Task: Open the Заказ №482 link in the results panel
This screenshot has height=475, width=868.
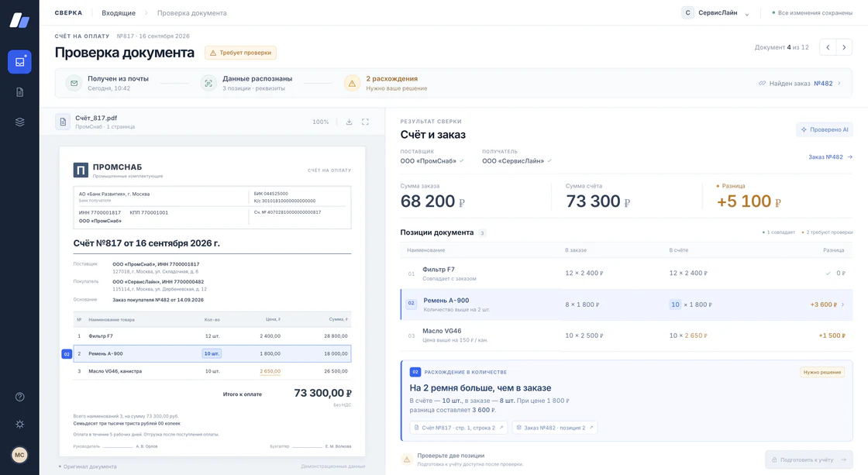Action: click(x=830, y=157)
